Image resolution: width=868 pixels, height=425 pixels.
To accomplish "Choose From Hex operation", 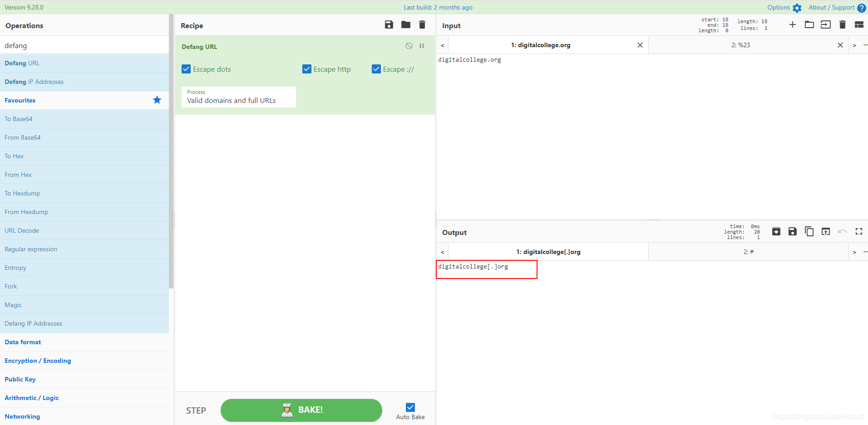I will pos(84,175).
